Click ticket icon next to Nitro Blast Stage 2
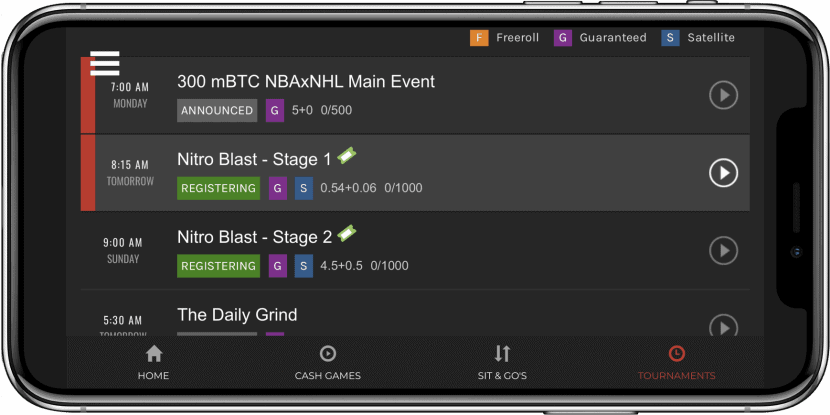 347,233
